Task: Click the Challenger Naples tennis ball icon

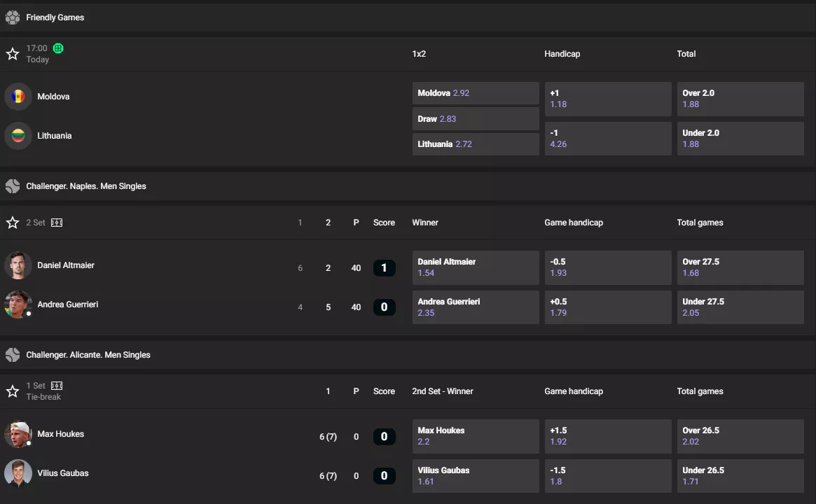Action: (13, 186)
